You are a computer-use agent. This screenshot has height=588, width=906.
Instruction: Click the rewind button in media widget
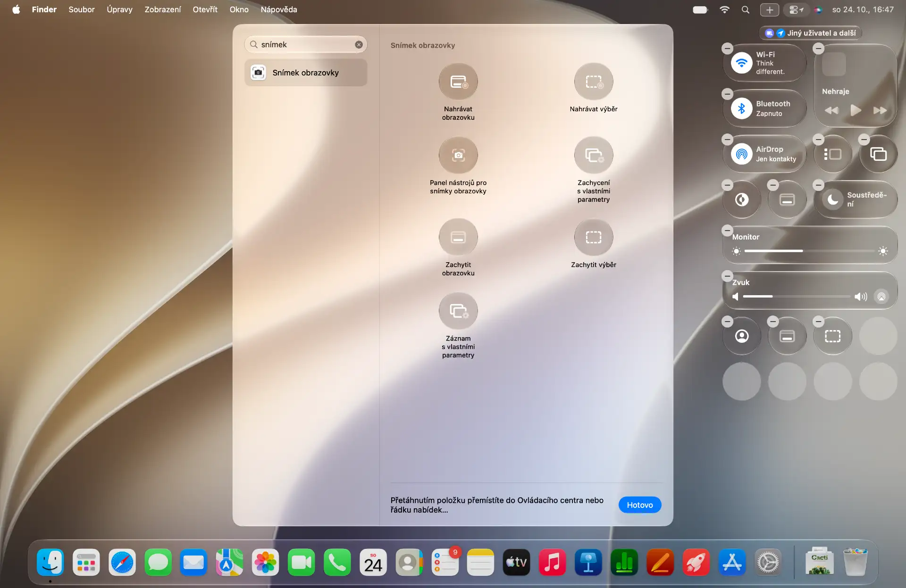point(831,110)
